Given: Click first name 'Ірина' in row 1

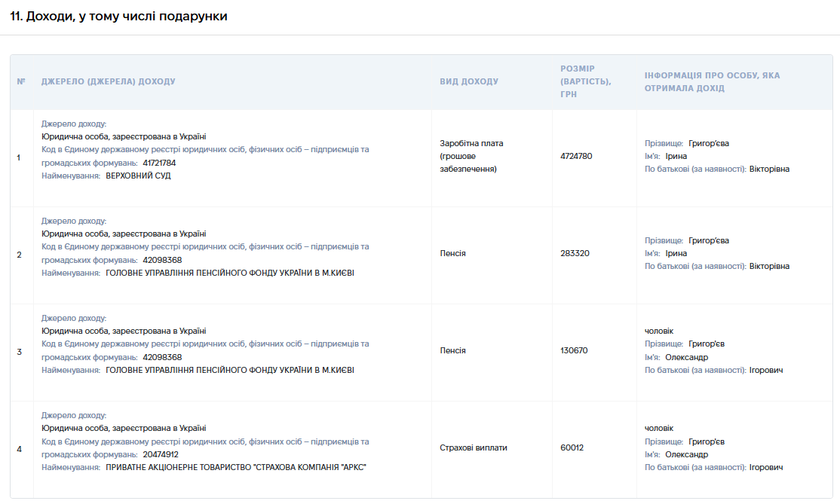Looking at the screenshot, I should [x=676, y=156].
